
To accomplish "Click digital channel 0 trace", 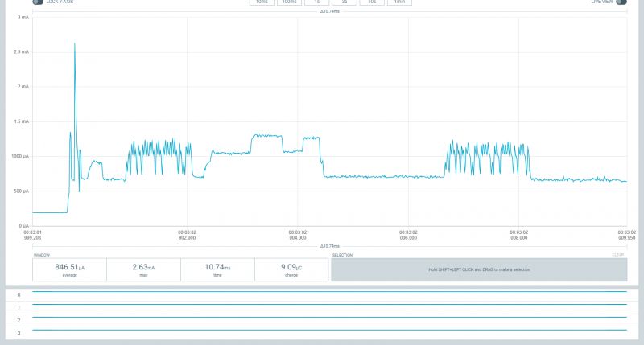I will pyautogui.click(x=329, y=292).
